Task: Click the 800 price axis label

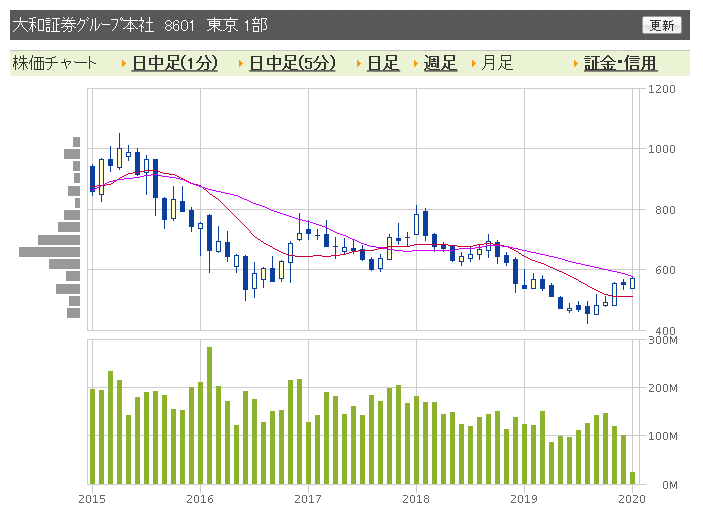Action: coord(665,210)
